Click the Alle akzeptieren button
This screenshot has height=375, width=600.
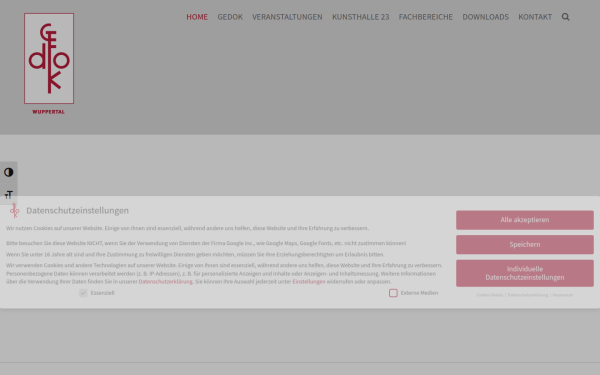[525, 220]
